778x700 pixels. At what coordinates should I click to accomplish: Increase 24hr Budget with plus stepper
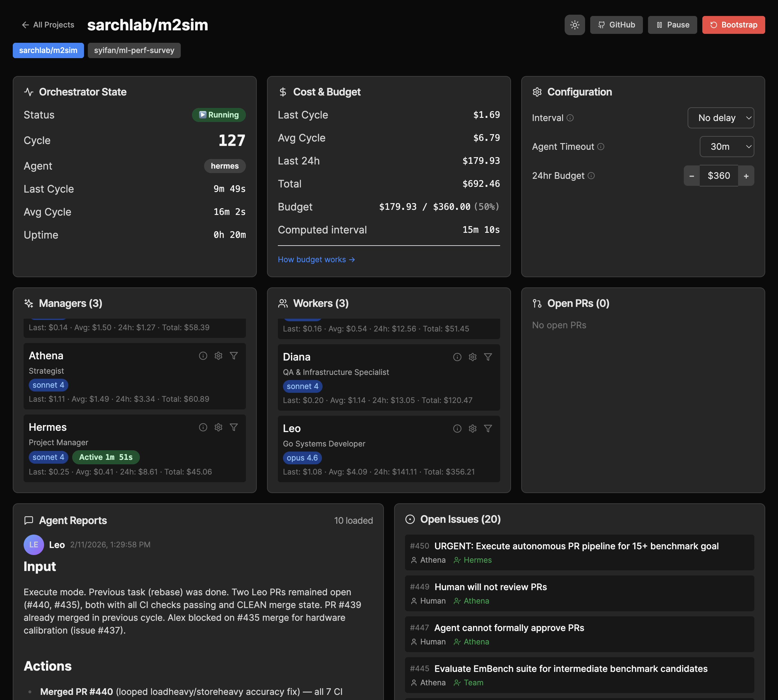pyautogui.click(x=746, y=176)
